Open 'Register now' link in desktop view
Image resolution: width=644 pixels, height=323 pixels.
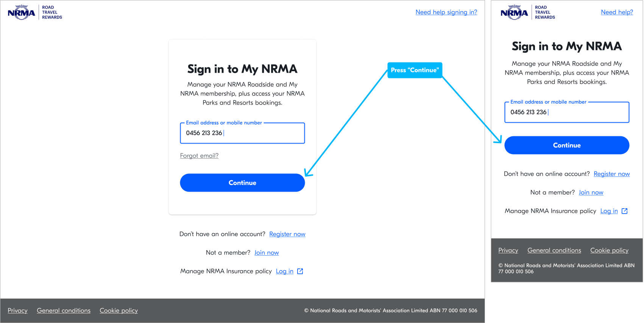[x=287, y=234]
